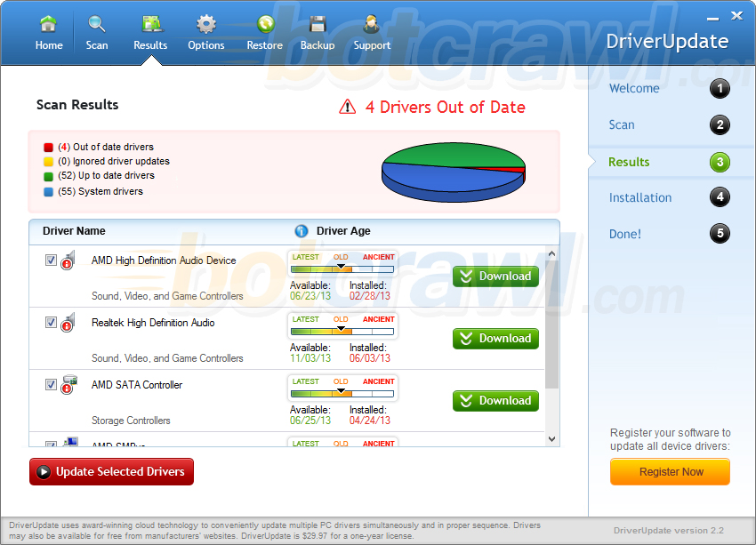Open the Scan magnifier icon

(96, 24)
